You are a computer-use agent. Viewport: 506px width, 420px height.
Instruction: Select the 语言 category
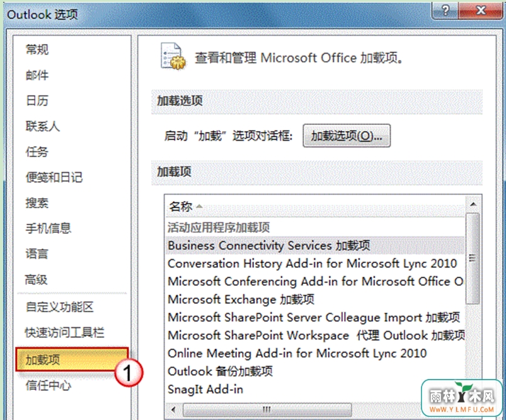point(37,254)
